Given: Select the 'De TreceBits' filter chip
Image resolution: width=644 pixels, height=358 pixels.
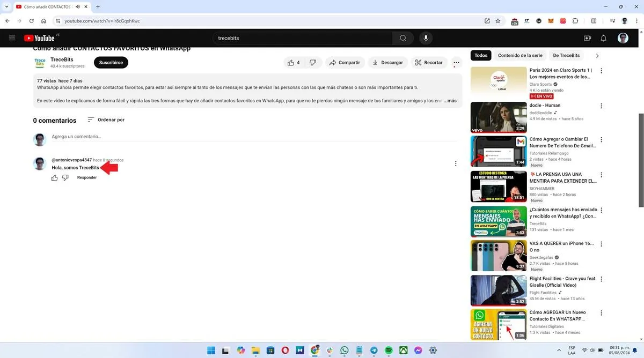Looking at the screenshot, I should tap(567, 55).
